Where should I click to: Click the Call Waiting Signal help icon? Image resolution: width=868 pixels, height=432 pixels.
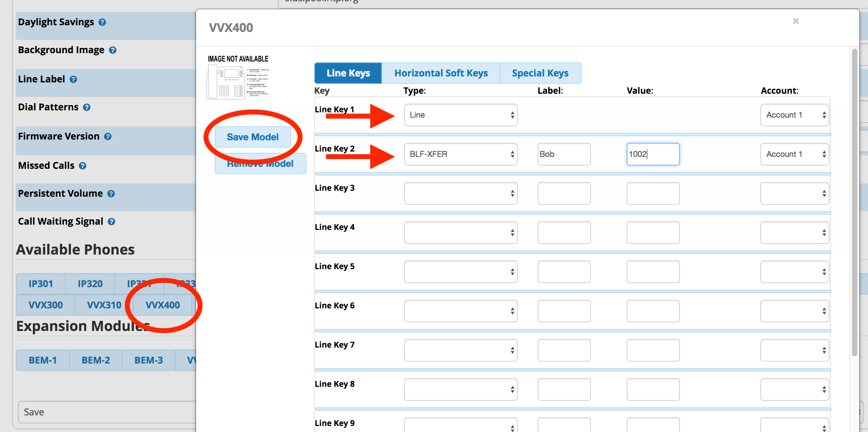[x=111, y=222]
